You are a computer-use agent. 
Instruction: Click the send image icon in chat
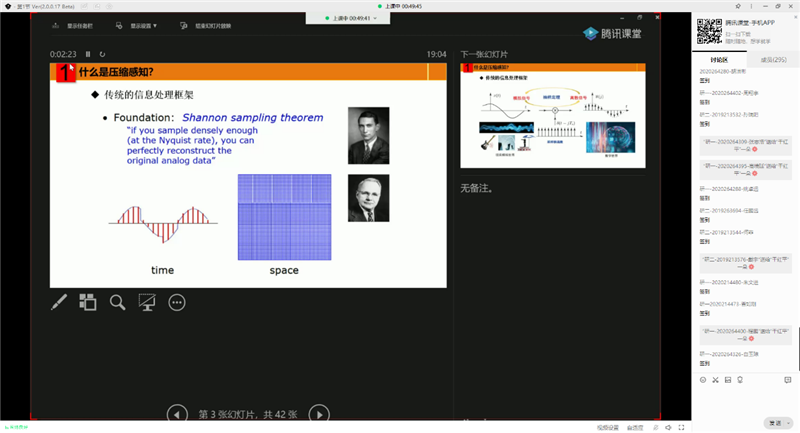(x=729, y=380)
